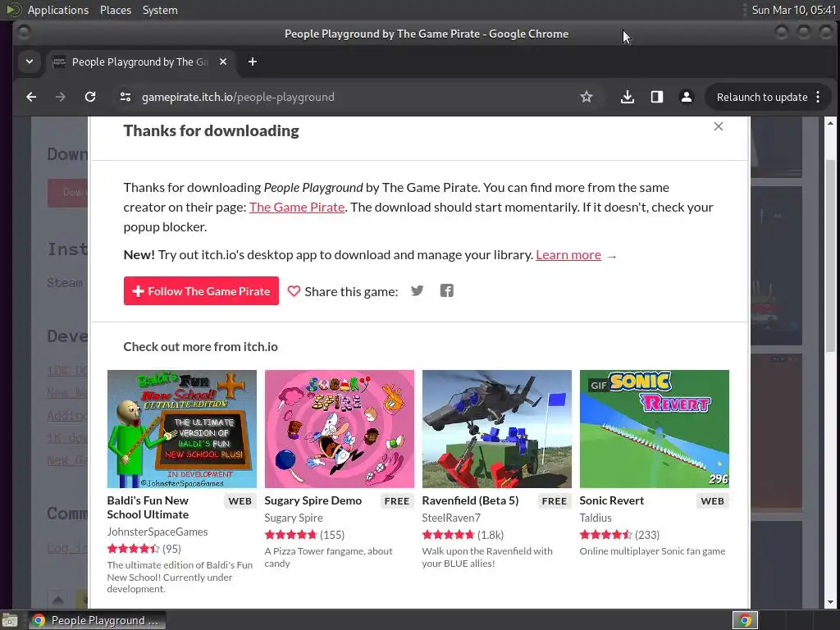Viewport: 840px width, 630px height.
Task: Click Sonic Revert title link
Action: [611, 500]
